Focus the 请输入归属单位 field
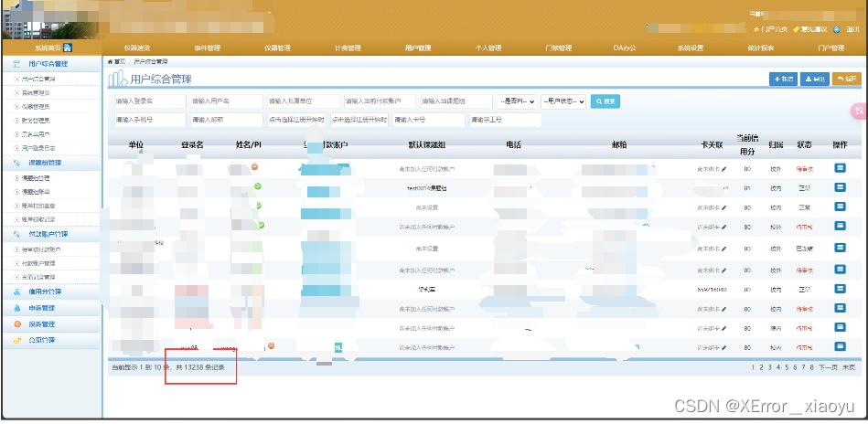 [303, 101]
